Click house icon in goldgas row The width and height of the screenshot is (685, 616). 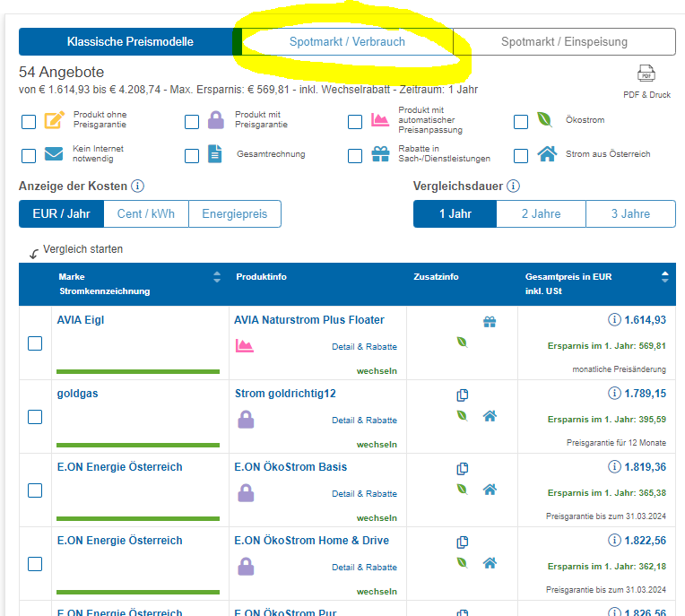coord(490,416)
